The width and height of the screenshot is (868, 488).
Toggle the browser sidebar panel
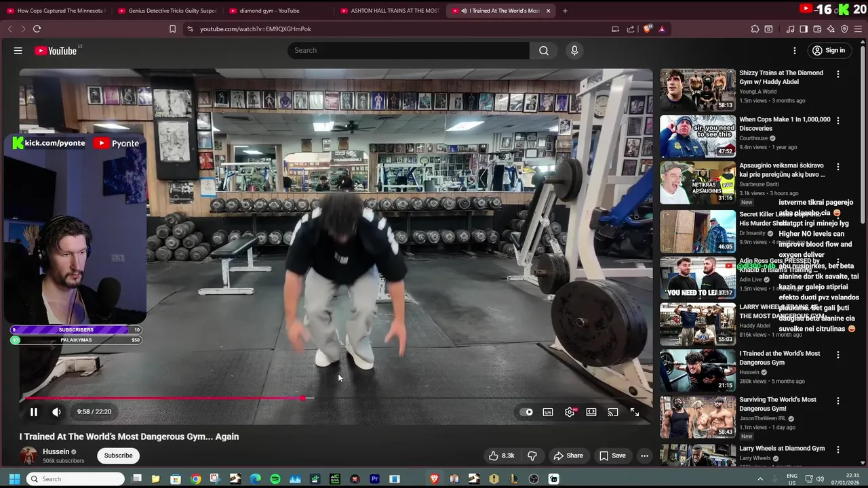tap(804, 29)
